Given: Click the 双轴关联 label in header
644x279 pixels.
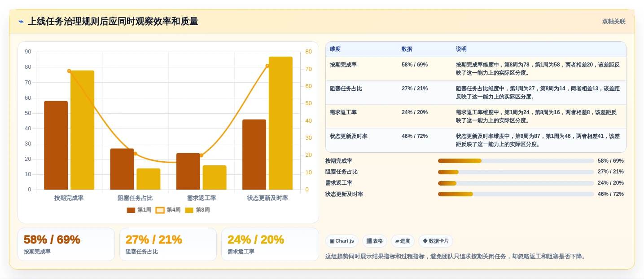Looking at the screenshot, I should pos(613,22).
